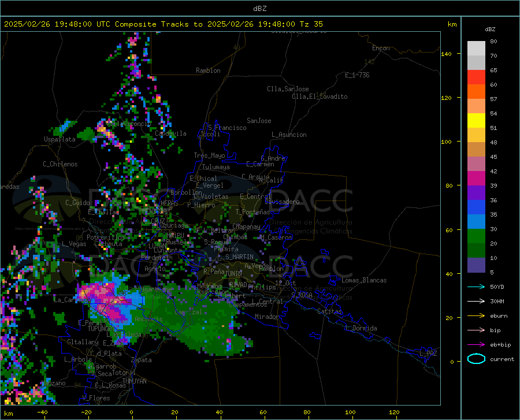Screen dimensions: 520x420
Task: Click the Encon label at top right
Action: tap(381, 49)
